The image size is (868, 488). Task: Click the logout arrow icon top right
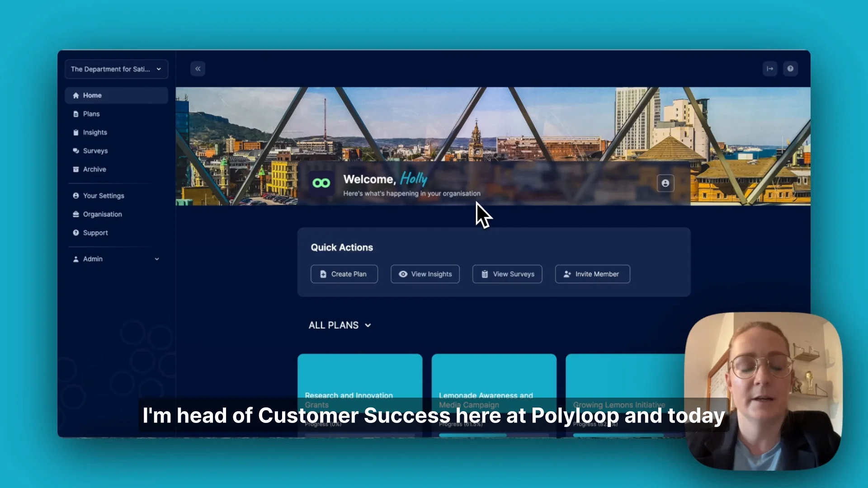coord(770,69)
